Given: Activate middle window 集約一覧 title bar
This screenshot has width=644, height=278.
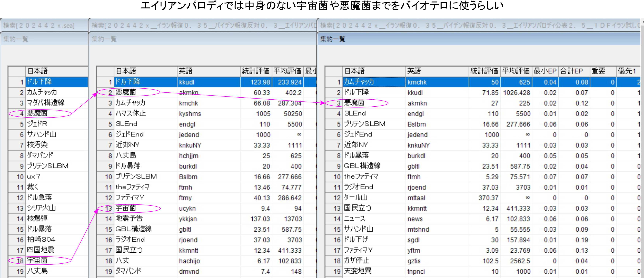Looking at the screenshot, I should point(202,39).
